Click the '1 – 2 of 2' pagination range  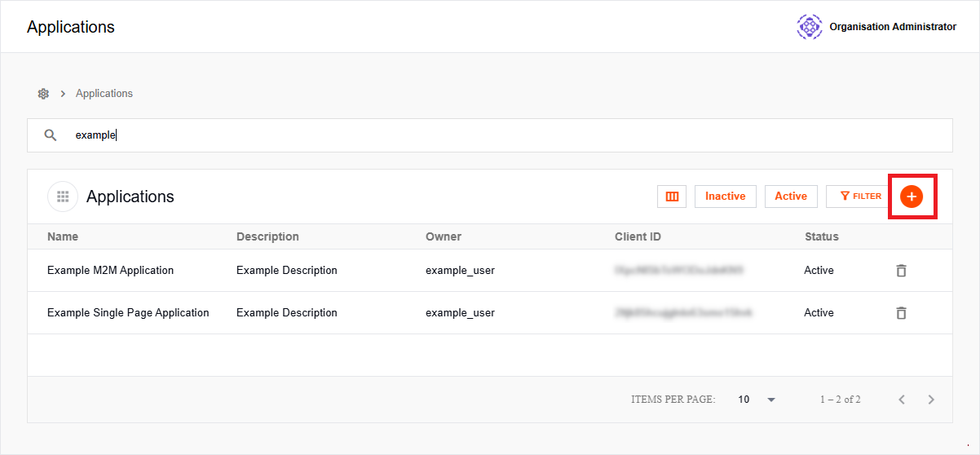[841, 400]
